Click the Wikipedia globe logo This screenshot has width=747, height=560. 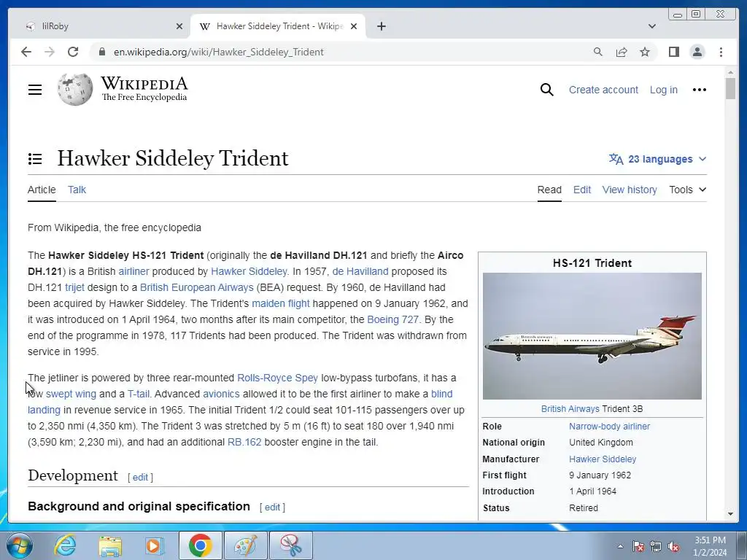(75, 90)
